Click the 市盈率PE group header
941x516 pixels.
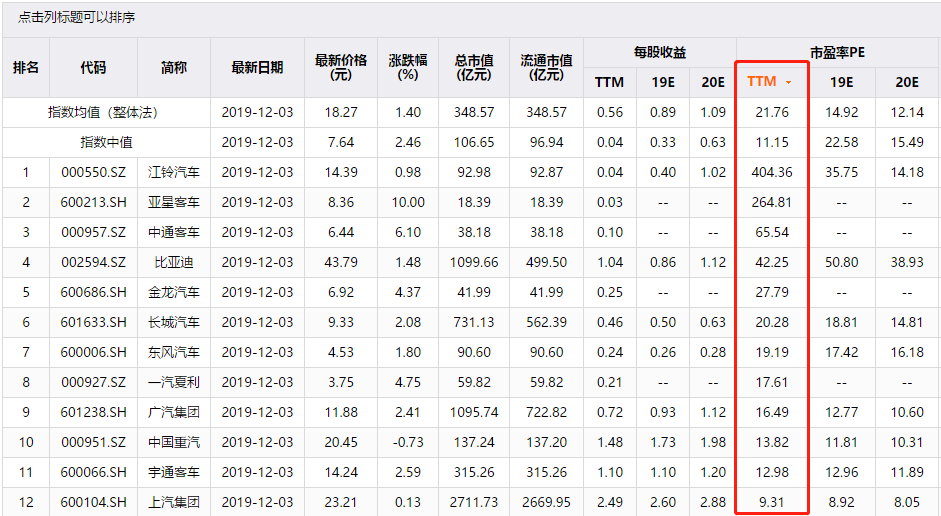click(x=837, y=53)
